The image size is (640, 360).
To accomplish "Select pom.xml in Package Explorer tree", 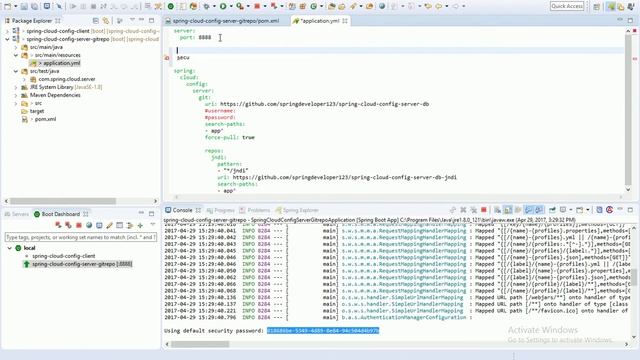I will coord(45,119).
